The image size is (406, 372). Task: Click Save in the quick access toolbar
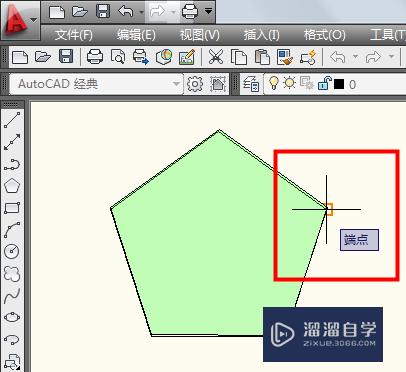[x=103, y=12]
